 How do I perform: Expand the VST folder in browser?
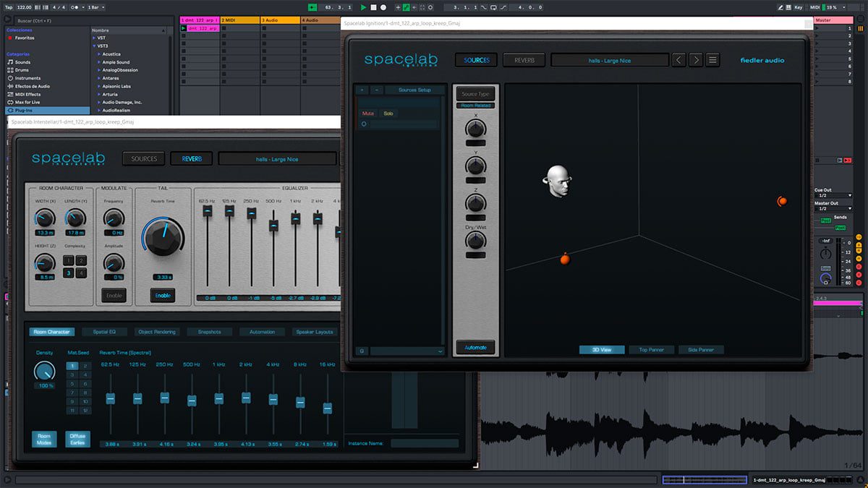pyautogui.click(x=94, y=38)
